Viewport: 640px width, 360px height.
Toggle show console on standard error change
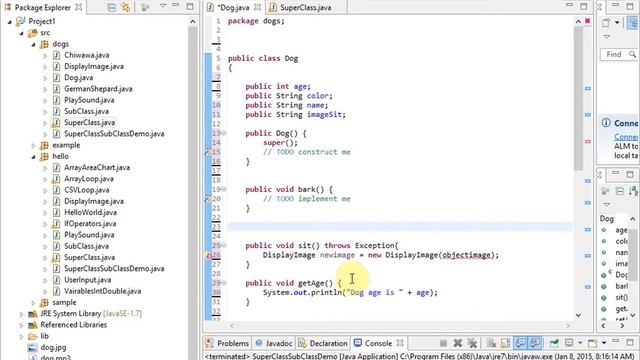pos(535,343)
